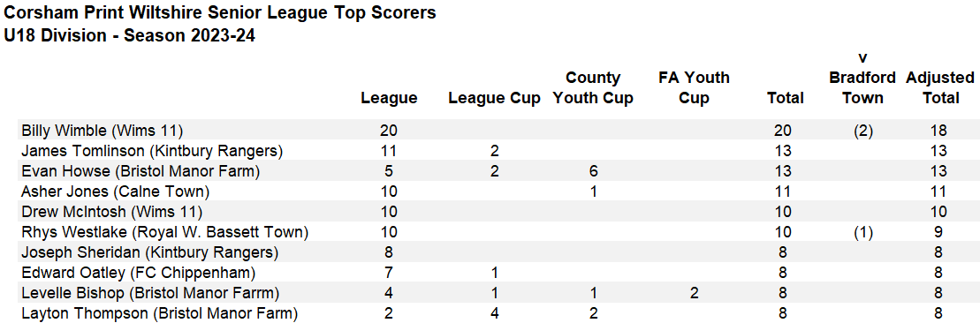Screen dimensions: 980x323
Task: Click Billy Wimble's (2) Bradford Town value
Action: (x=863, y=131)
